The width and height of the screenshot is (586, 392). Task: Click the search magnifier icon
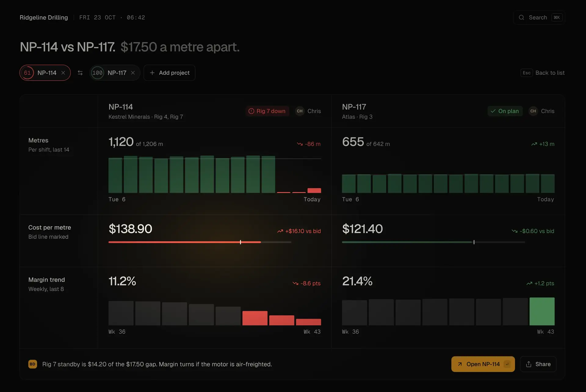(522, 17)
